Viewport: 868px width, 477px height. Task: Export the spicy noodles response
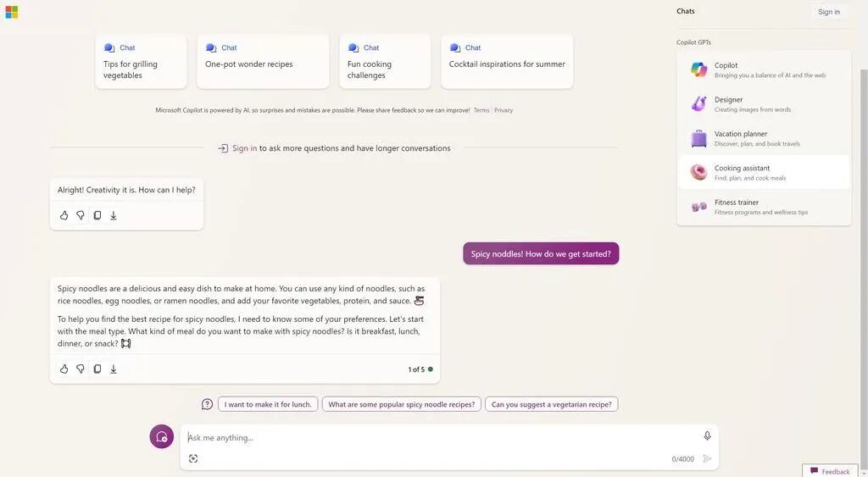(114, 369)
